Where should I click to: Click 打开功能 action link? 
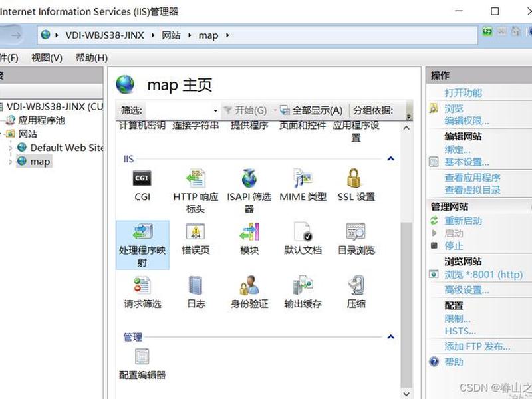pyautogui.click(x=463, y=92)
